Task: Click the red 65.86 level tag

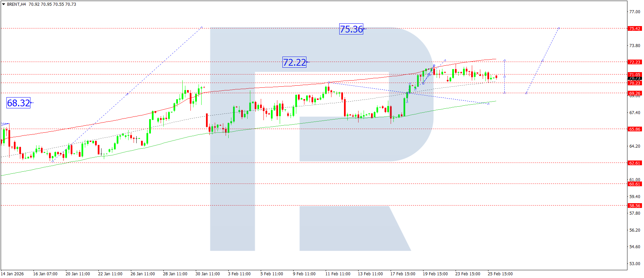Action: coord(634,129)
